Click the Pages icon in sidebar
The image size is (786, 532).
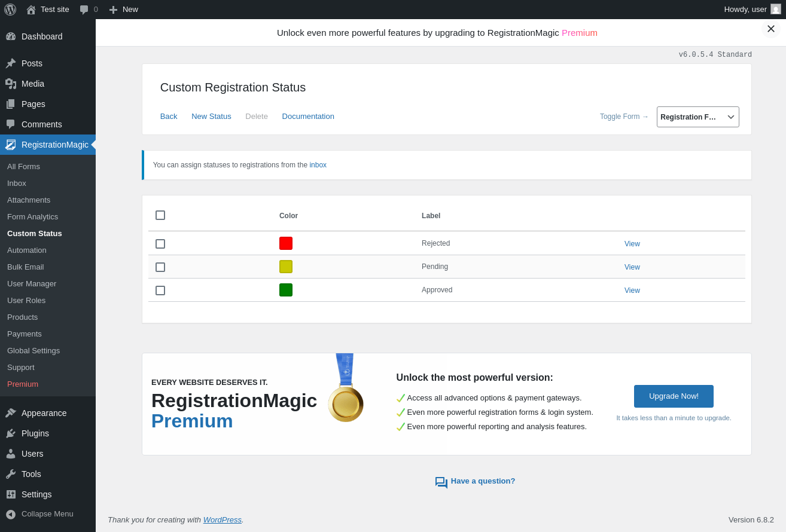click(x=11, y=104)
